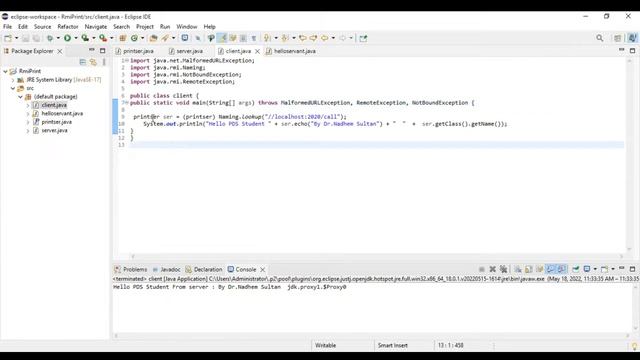This screenshot has height=360, width=640.
Task: Open the Source menu
Action: pos(42,27)
